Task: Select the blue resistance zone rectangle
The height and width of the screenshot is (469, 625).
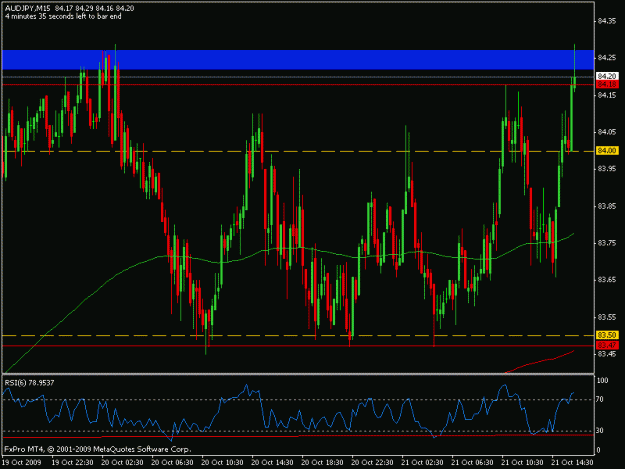Action: 298,59
